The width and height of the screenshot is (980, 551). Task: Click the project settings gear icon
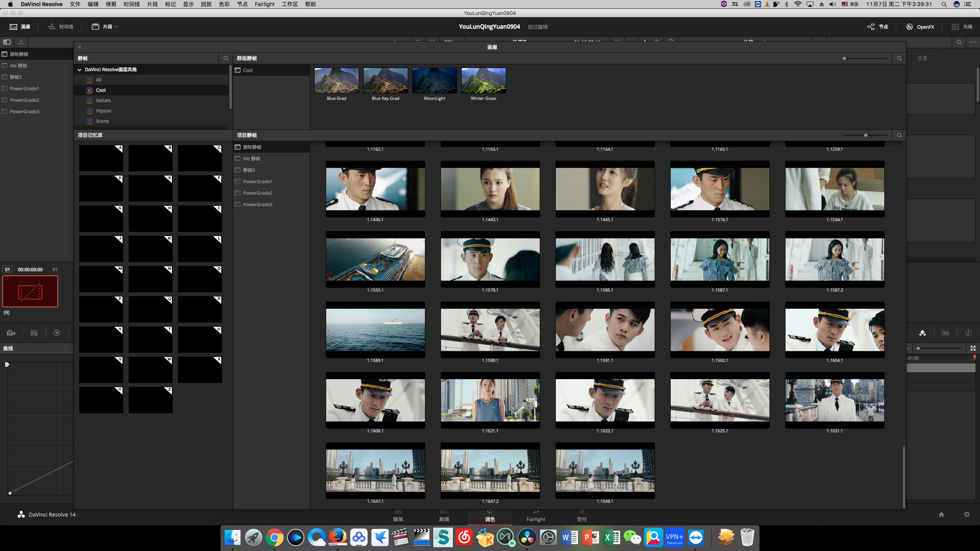coord(967,515)
